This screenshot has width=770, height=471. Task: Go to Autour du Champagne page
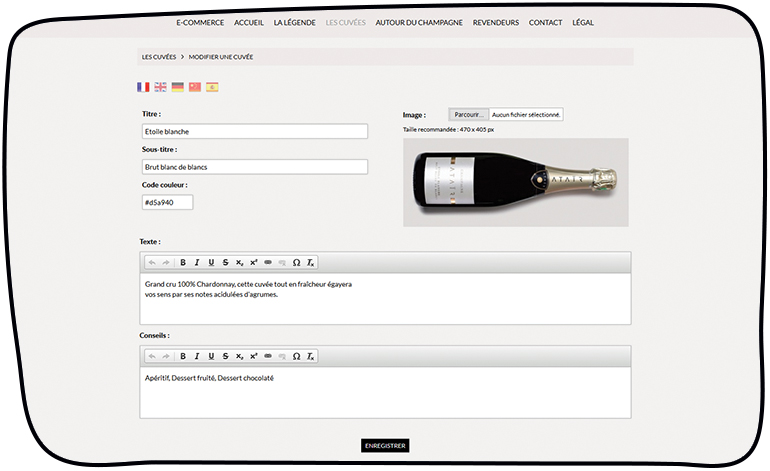(x=419, y=22)
